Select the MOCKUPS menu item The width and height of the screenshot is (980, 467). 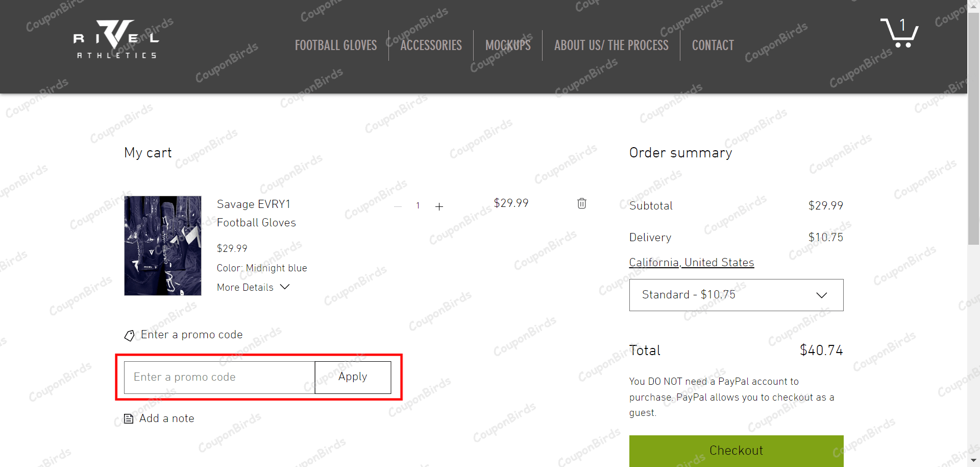(508, 45)
